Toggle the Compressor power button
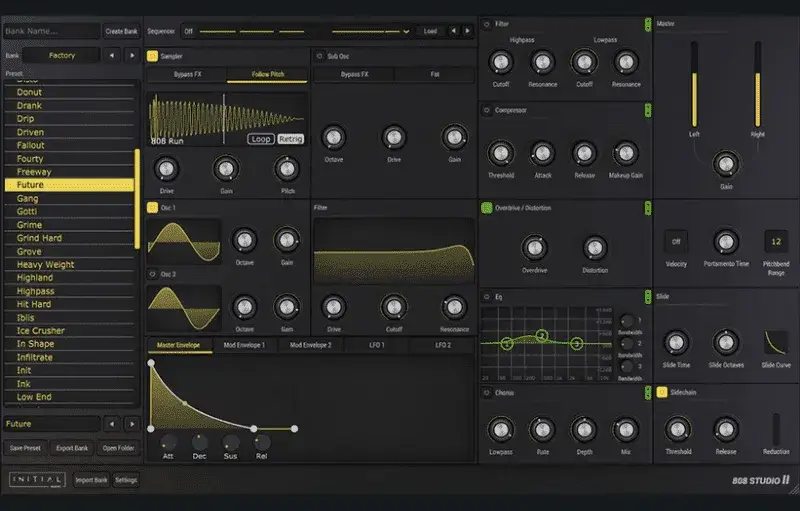 point(487,110)
